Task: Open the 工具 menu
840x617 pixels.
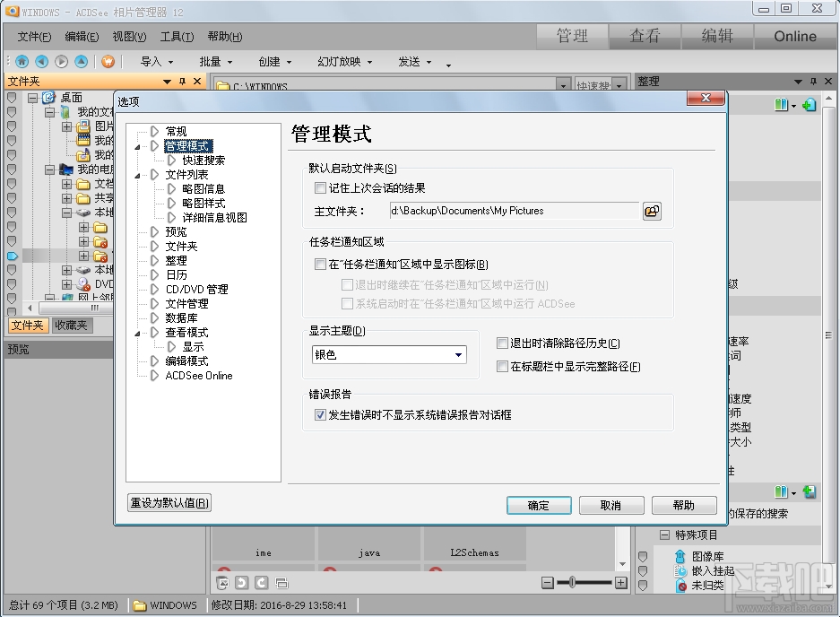Action: (176, 37)
